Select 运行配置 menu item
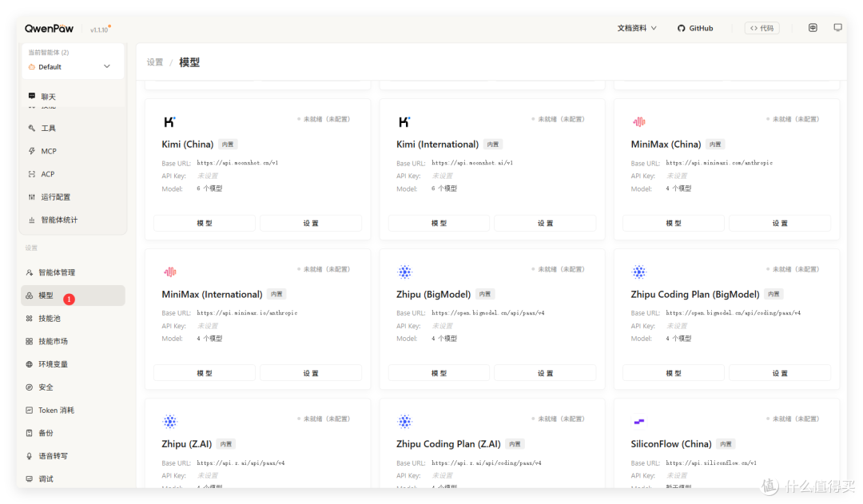This screenshot has height=504, width=863. coord(56,197)
